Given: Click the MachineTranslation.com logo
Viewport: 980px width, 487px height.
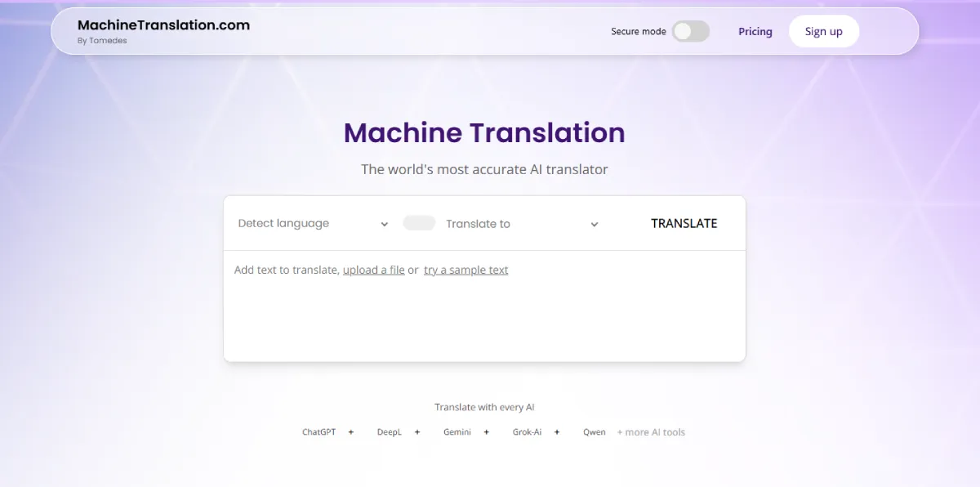Looking at the screenshot, I should pos(163,25).
